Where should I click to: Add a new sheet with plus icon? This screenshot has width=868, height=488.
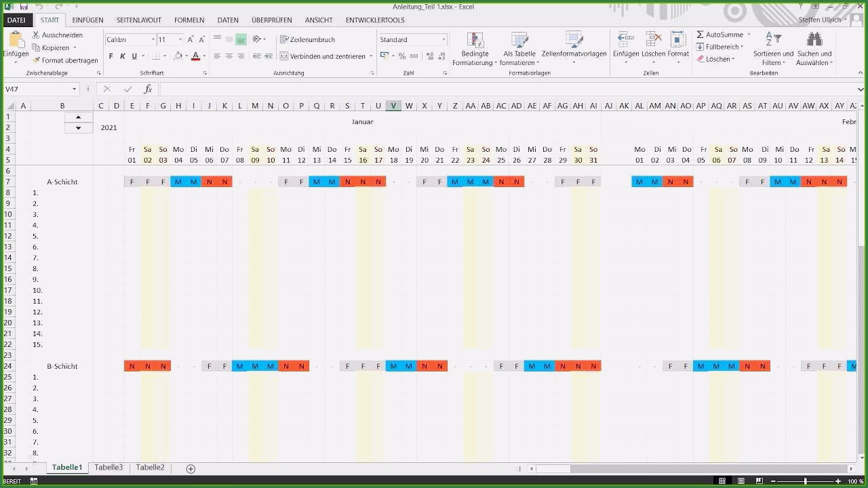point(191,468)
